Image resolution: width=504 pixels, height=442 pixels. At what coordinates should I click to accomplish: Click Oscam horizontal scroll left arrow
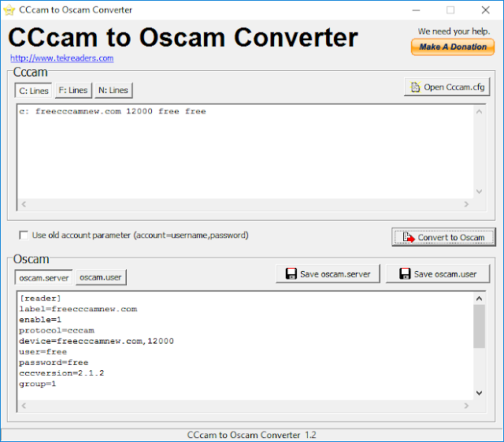pyautogui.click(x=24, y=406)
